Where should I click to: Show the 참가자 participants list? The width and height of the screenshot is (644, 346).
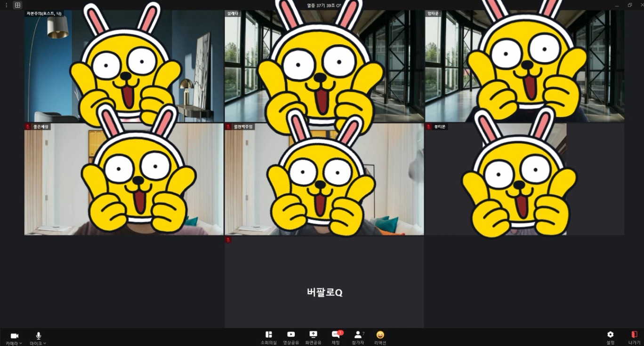click(x=358, y=335)
